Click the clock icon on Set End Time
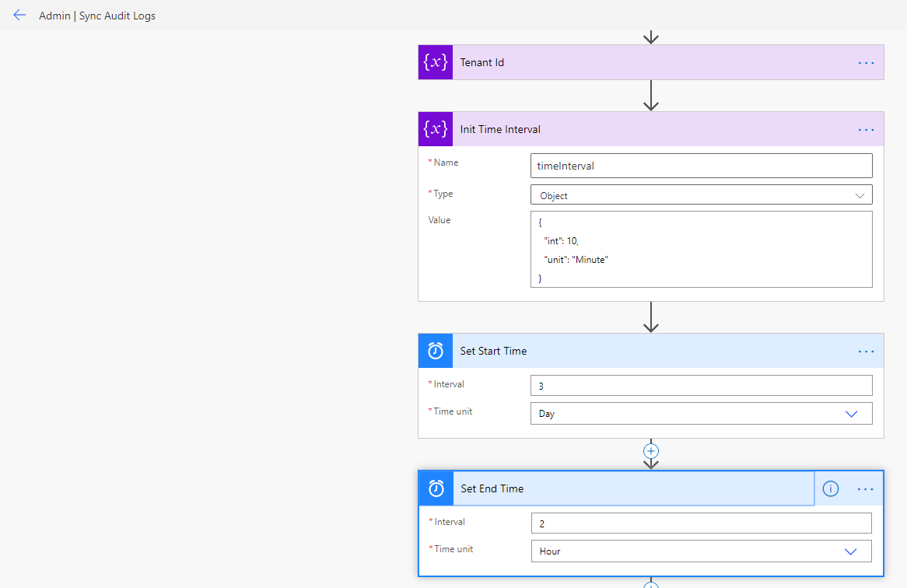Viewport: 907px width, 588px height. 435,488
